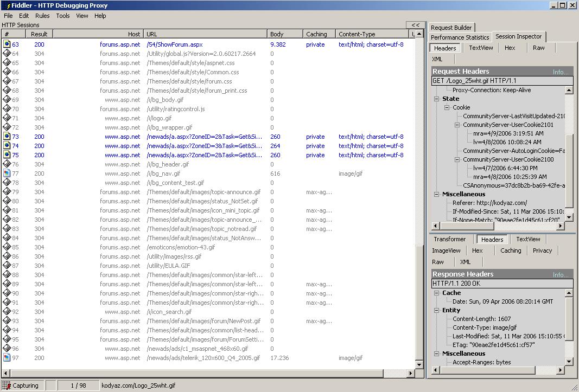Open the Tools menu
This screenshot has width=579, height=392.
pyautogui.click(x=63, y=16)
